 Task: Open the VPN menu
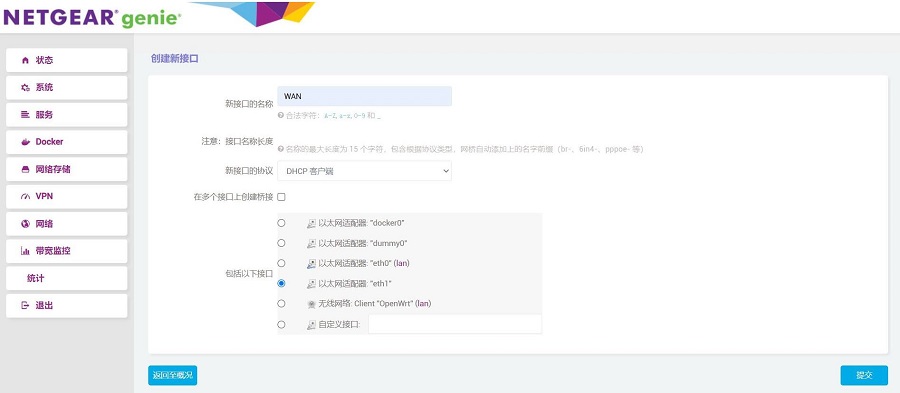point(67,196)
